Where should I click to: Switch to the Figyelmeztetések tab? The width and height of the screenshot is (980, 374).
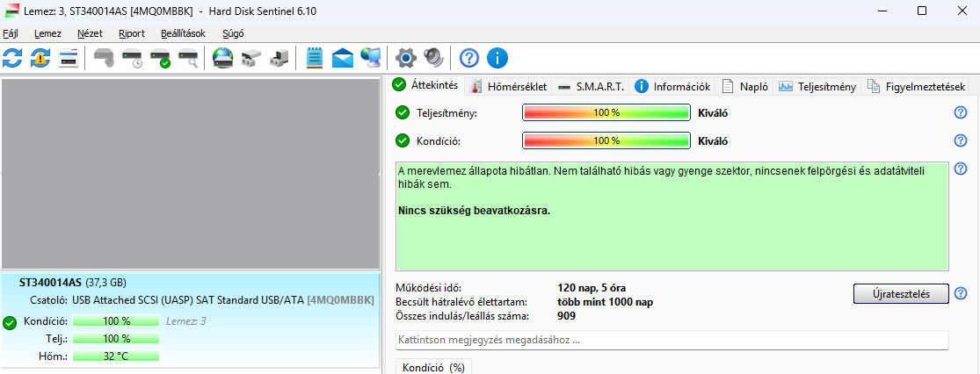[x=915, y=87]
